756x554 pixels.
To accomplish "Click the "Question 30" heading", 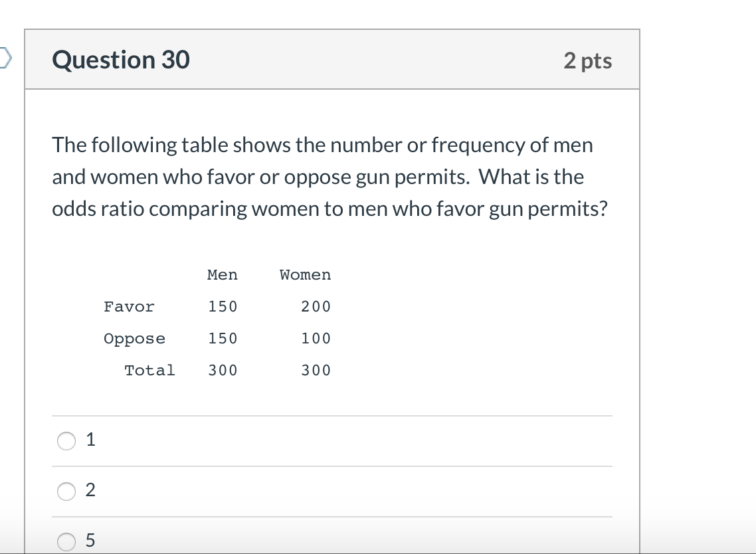I will click(x=121, y=60).
